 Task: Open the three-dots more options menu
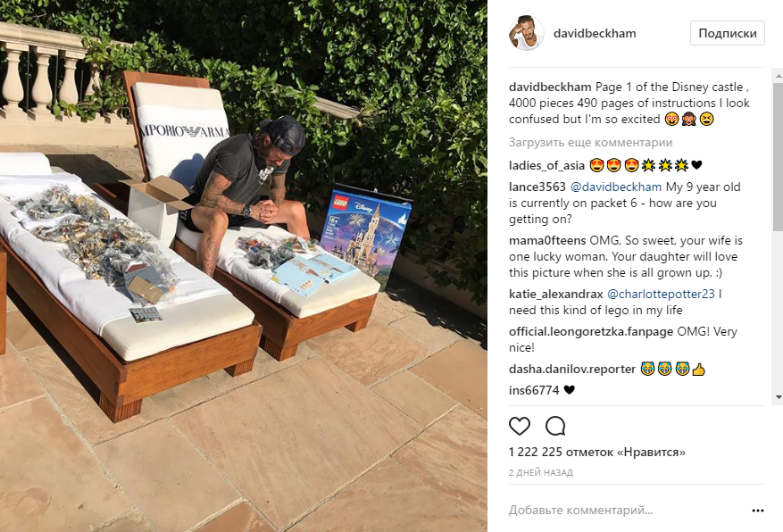pos(757,510)
